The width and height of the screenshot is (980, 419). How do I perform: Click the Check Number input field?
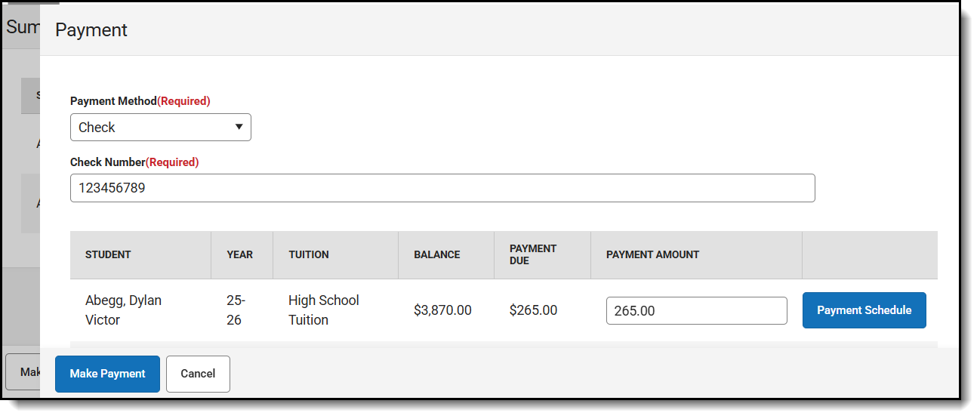coord(442,189)
